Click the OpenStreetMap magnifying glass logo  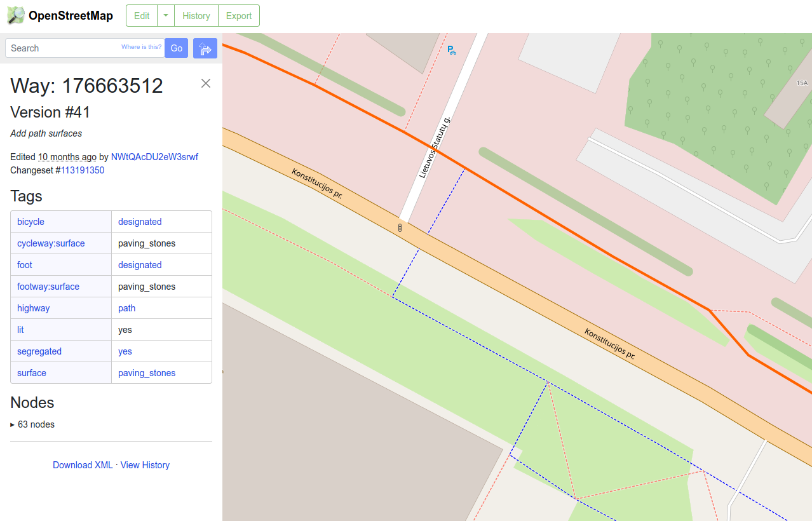point(15,15)
